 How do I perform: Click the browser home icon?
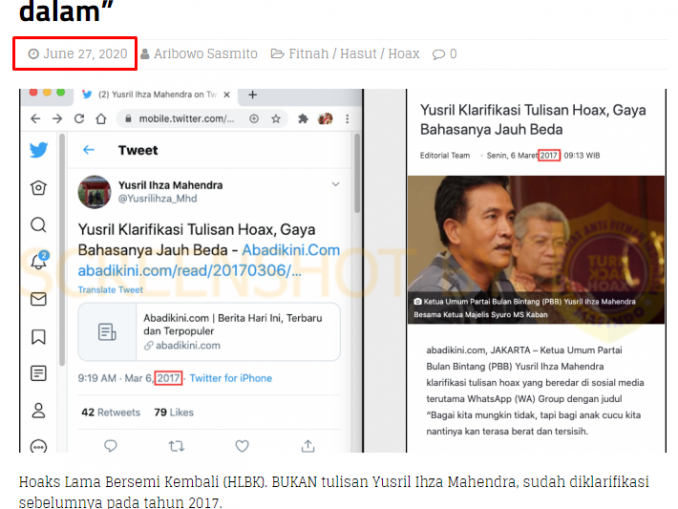pos(101,118)
